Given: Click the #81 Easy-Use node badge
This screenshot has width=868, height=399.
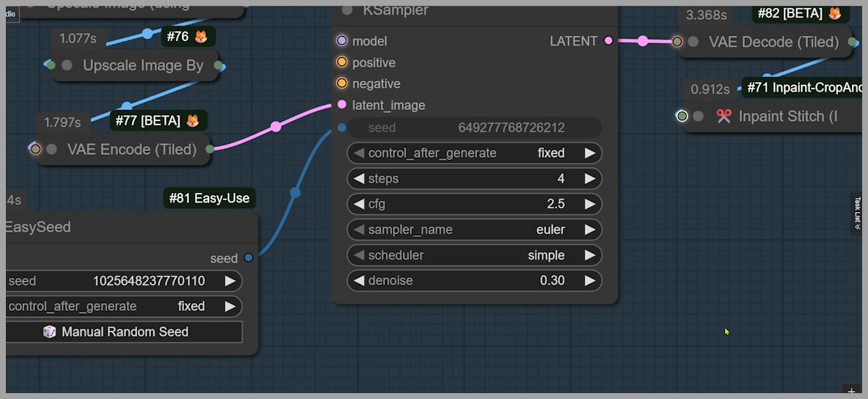Looking at the screenshot, I should click(209, 198).
